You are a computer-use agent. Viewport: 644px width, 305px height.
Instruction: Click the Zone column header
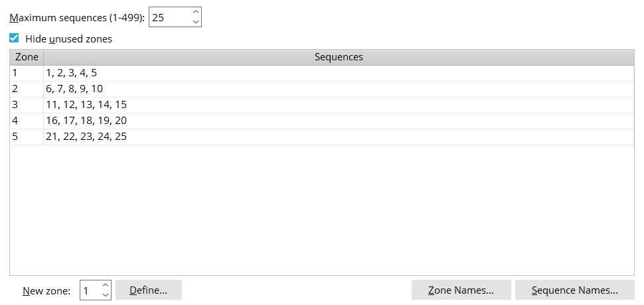[x=27, y=57]
